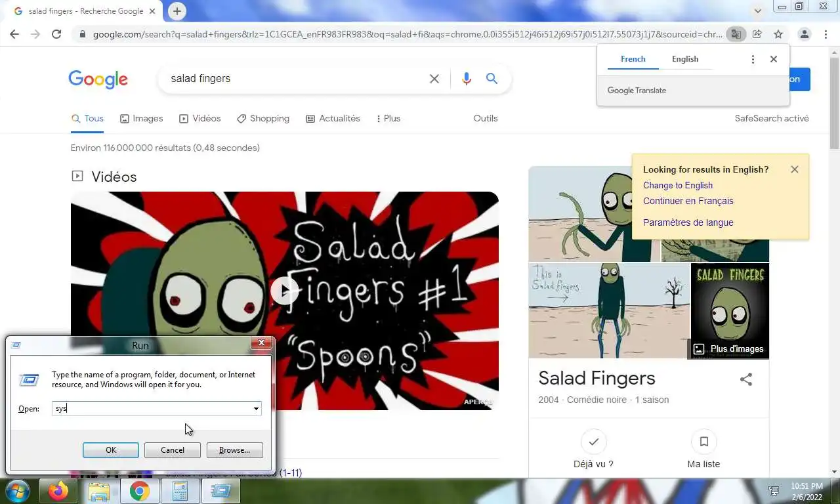Image resolution: width=840 pixels, height=504 pixels.
Task: Share this page via address bar icon
Action: [757, 34]
